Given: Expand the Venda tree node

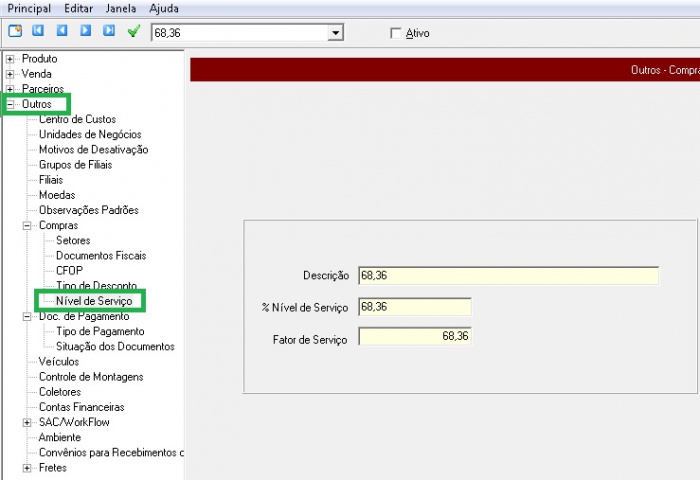Looking at the screenshot, I should pyautogui.click(x=10, y=74).
